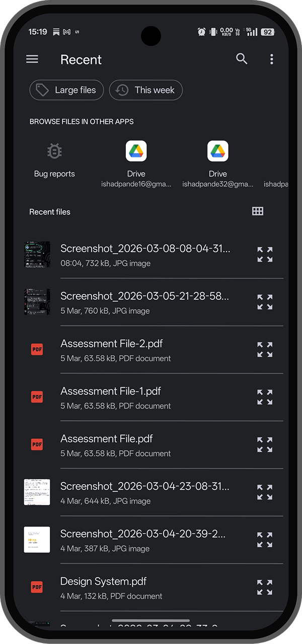Toggle the This week filter chip
This screenshot has width=302, height=644.
[x=145, y=90]
